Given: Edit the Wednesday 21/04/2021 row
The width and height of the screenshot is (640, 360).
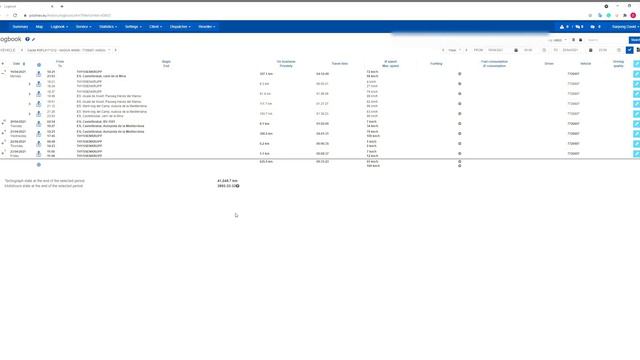Looking at the screenshot, I should pyautogui.click(x=636, y=134).
